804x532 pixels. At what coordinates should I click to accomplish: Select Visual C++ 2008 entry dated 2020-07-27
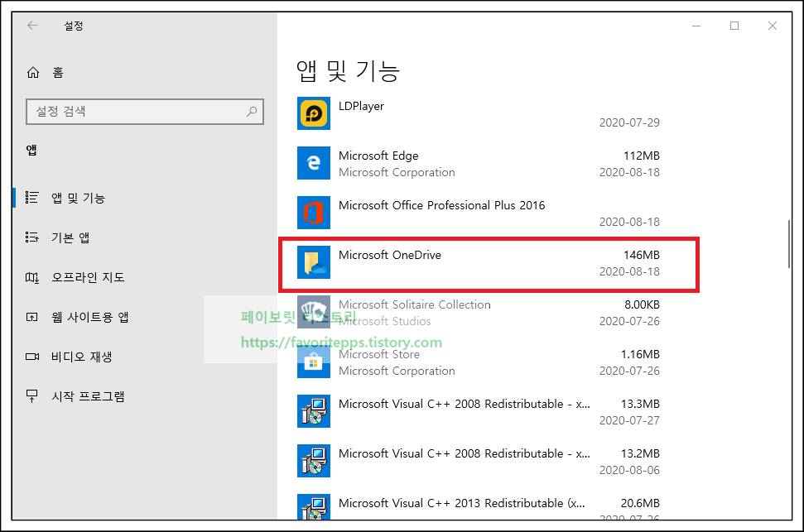point(464,405)
